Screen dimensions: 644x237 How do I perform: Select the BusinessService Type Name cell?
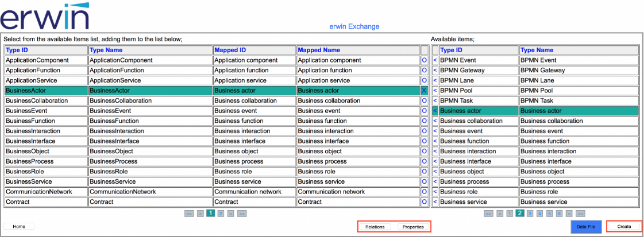(x=151, y=182)
